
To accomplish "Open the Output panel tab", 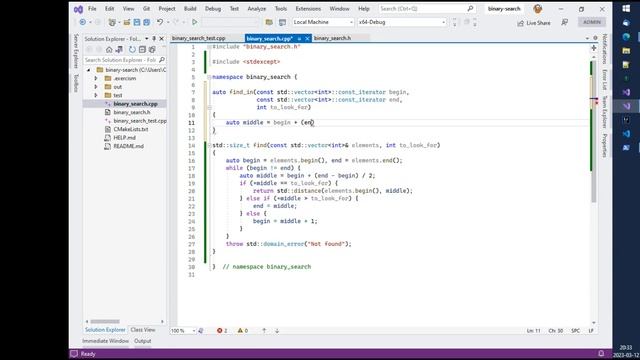I will click(x=142, y=341).
